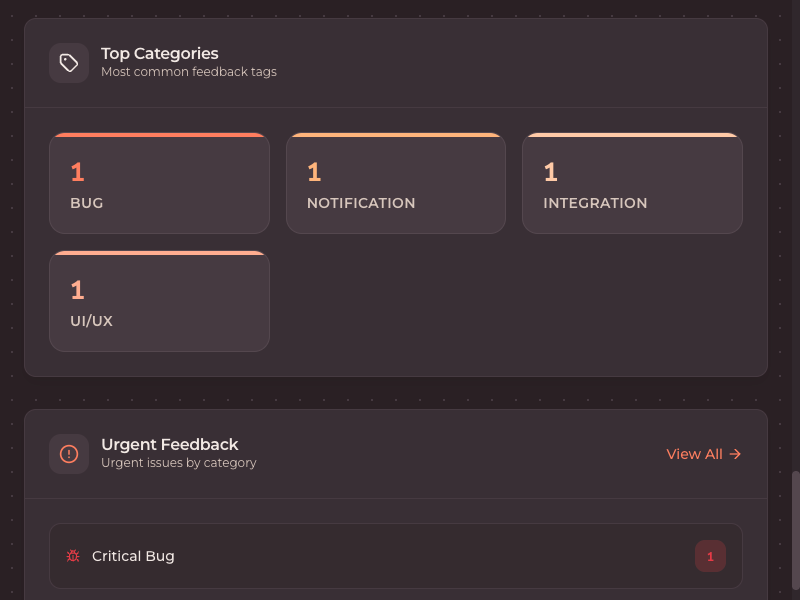Click the alert circle icon beside Urgent Feedback
Viewport: 800px width, 600px height.
click(68, 453)
